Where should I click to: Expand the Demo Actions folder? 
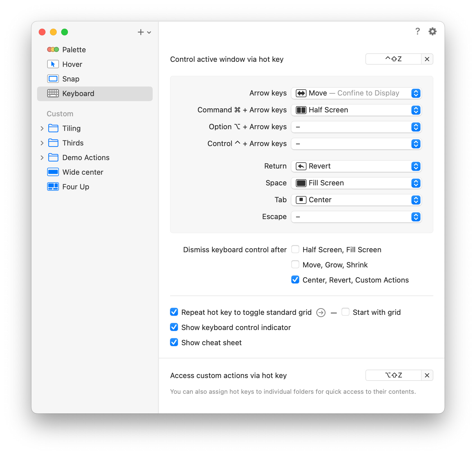click(x=42, y=158)
